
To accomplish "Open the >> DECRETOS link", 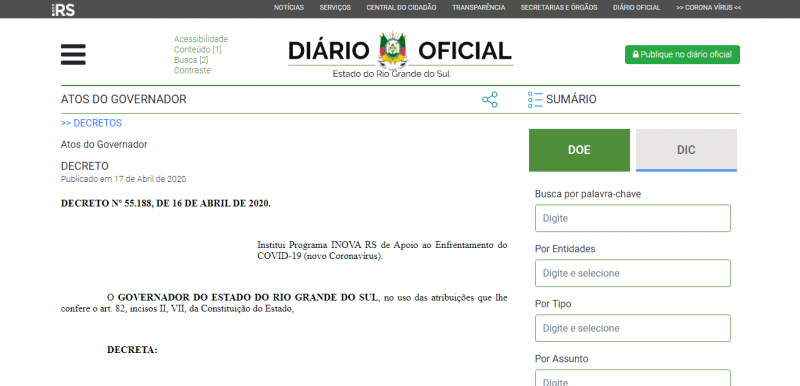I will tap(91, 123).
